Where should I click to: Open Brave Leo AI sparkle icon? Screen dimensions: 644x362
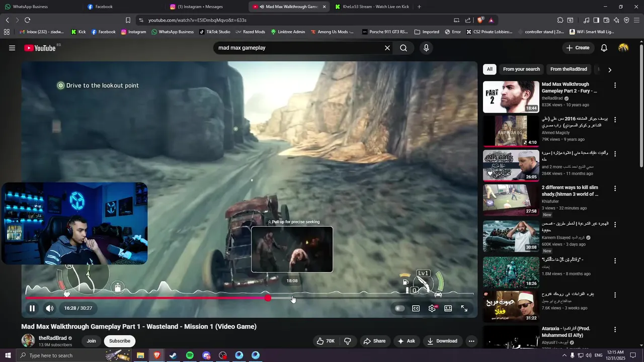coord(616,20)
